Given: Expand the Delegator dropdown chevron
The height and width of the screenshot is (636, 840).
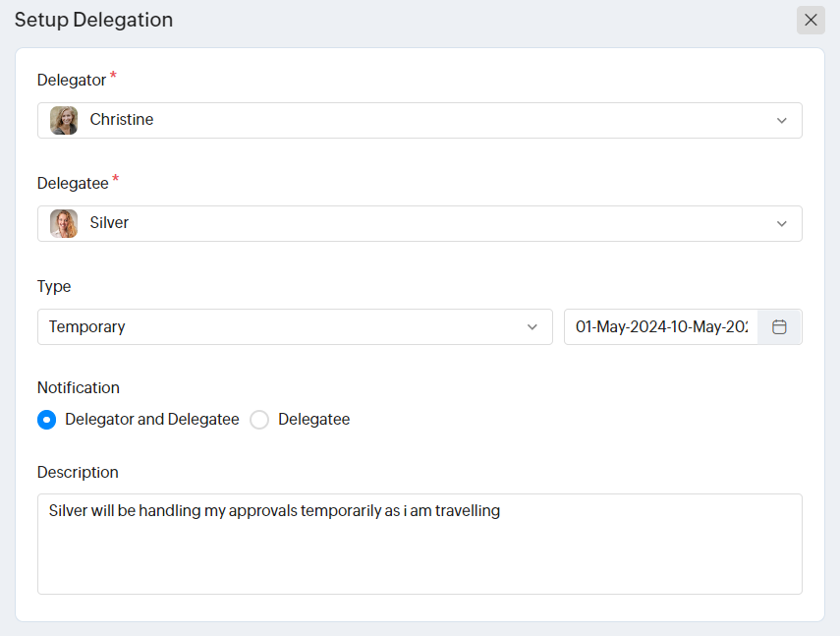Looking at the screenshot, I should pos(782,120).
